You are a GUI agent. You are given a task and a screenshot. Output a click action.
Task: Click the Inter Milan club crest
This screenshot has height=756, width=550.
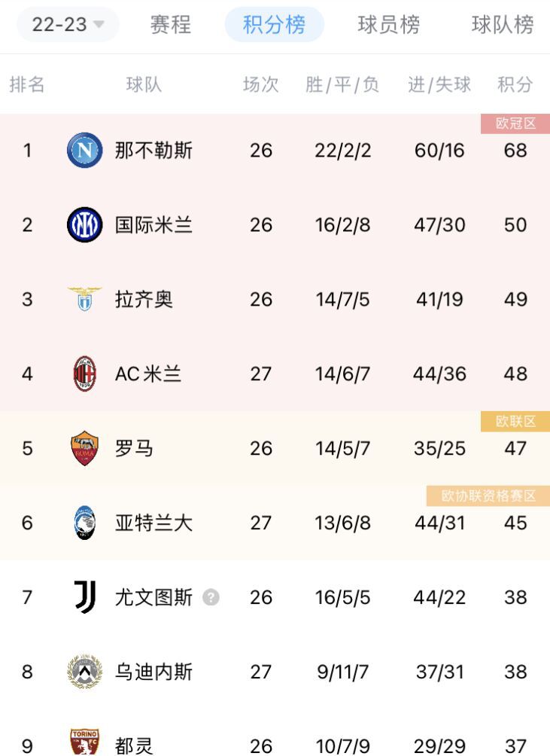(84, 224)
